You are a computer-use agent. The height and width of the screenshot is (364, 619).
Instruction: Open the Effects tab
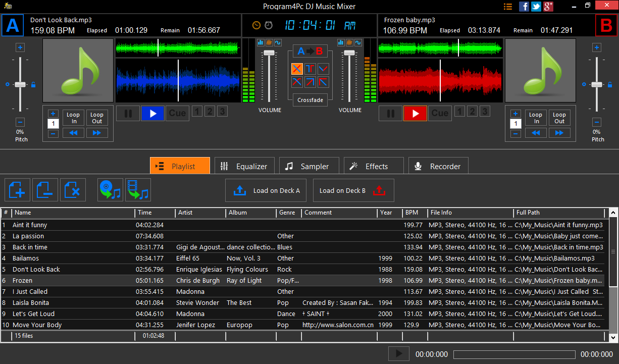(x=373, y=166)
